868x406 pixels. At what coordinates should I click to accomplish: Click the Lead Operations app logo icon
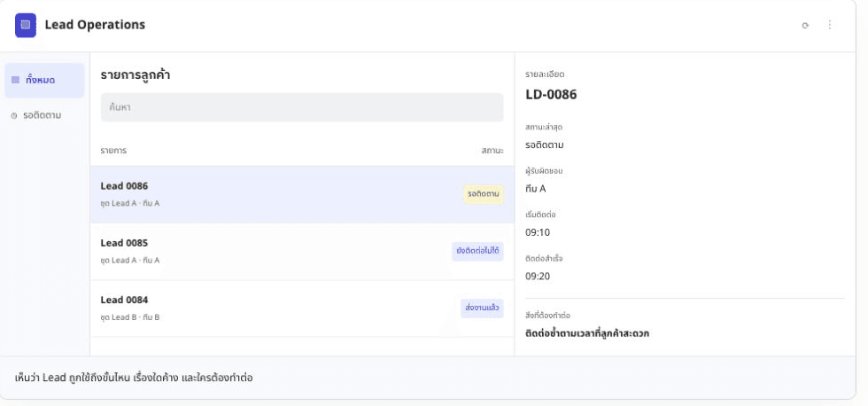click(x=26, y=25)
